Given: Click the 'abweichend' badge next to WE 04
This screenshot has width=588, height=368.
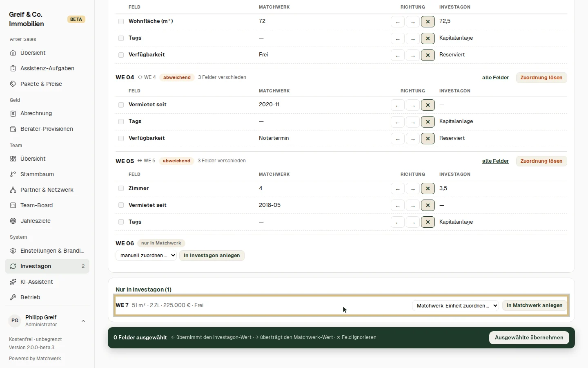Looking at the screenshot, I should coord(177,77).
